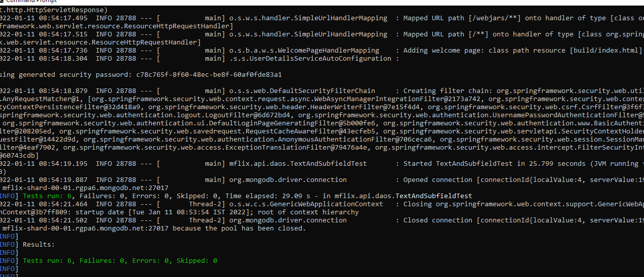
Task: Click the green final Tests run summary
Action: coord(120,261)
